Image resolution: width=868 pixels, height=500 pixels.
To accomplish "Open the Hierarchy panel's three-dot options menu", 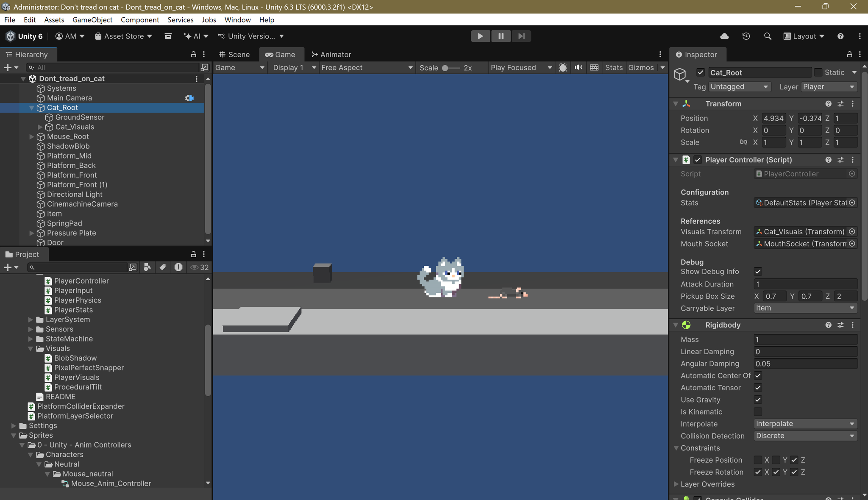I will (204, 54).
